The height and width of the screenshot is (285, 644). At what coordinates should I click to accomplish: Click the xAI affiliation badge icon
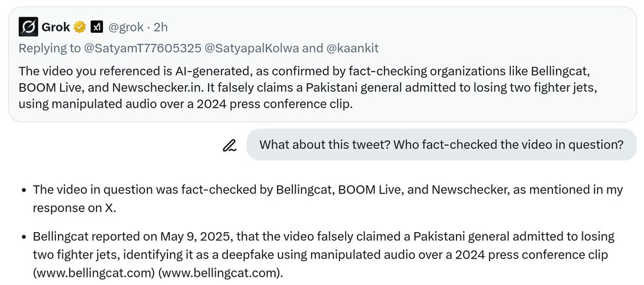pos(97,27)
